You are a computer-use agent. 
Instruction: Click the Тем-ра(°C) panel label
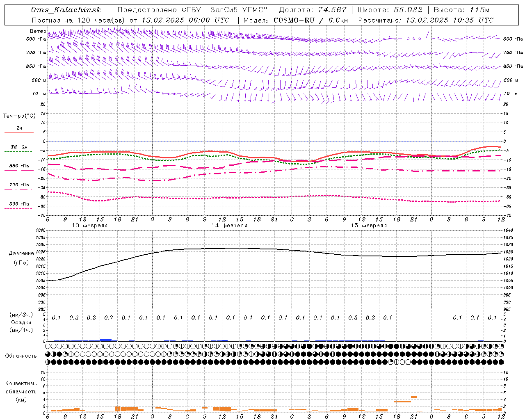click(19, 116)
